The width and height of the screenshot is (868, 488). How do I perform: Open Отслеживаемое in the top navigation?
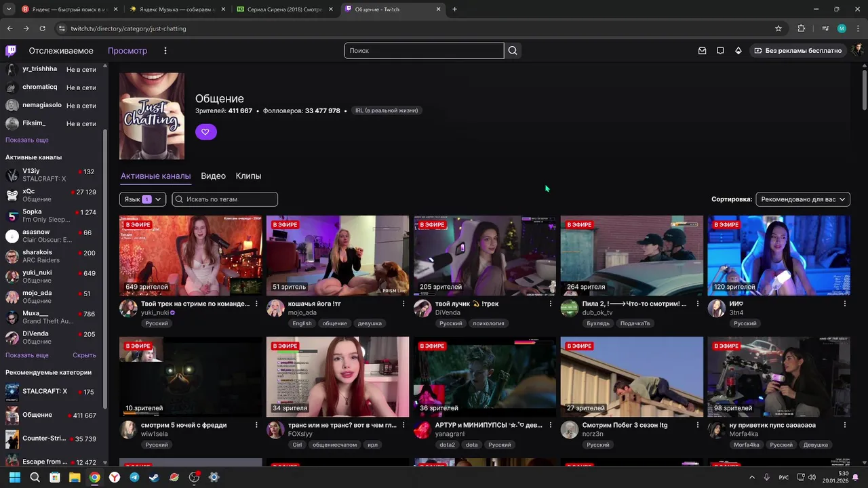pos(61,51)
